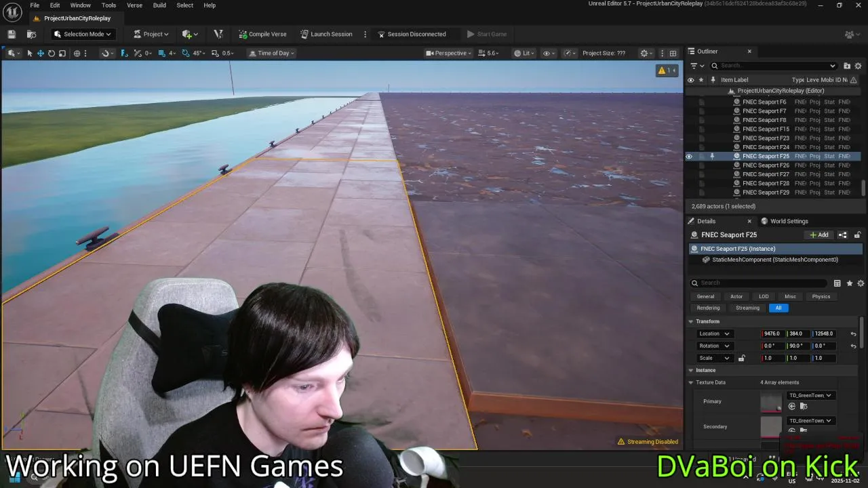Activate the Translate move tool
Image resolution: width=868 pixels, height=488 pixels.
[40, 53]
